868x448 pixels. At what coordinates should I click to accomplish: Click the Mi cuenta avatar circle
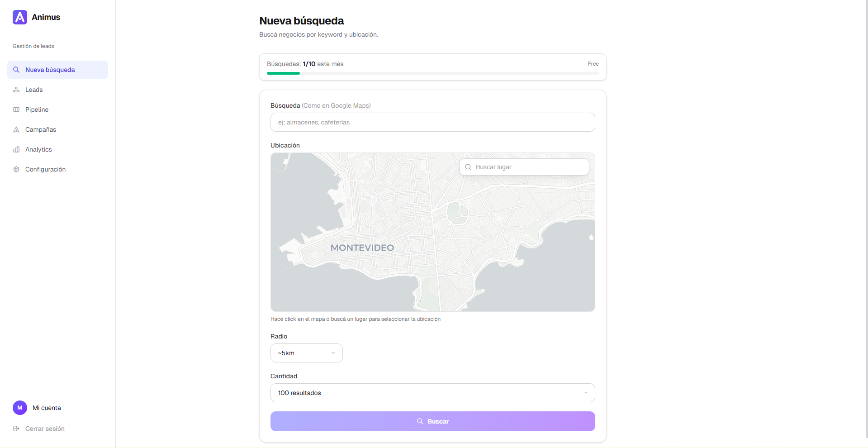click(19, 408)
